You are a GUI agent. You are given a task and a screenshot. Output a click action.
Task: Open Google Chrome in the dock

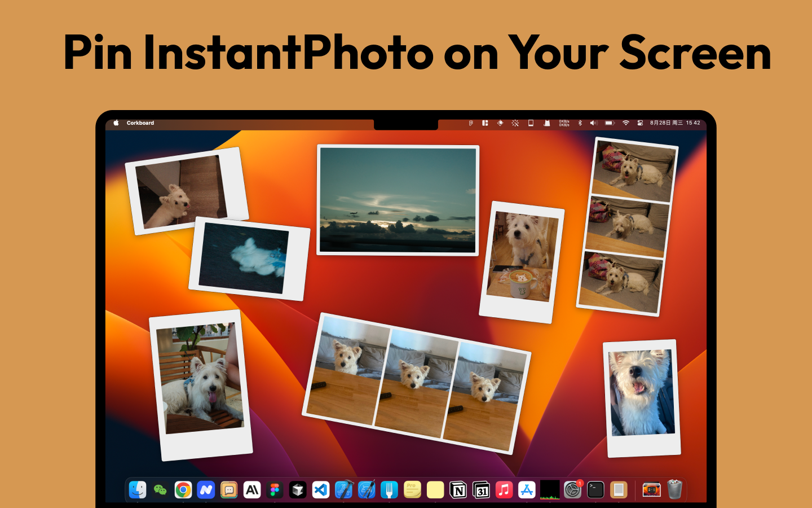(183, 489)
